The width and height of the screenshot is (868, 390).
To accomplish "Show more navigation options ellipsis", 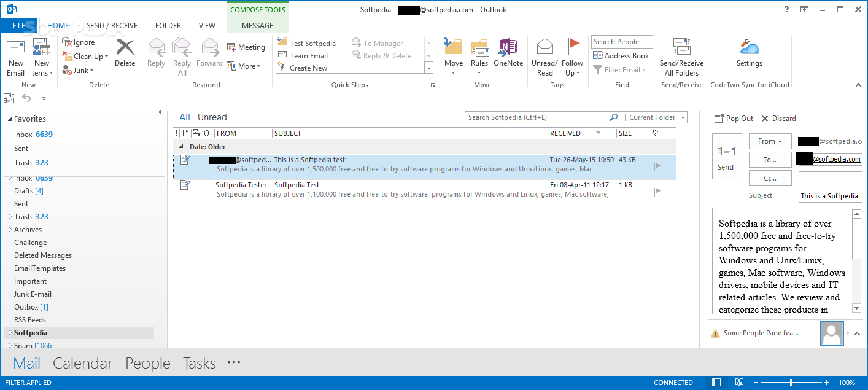I will [234, 362].
